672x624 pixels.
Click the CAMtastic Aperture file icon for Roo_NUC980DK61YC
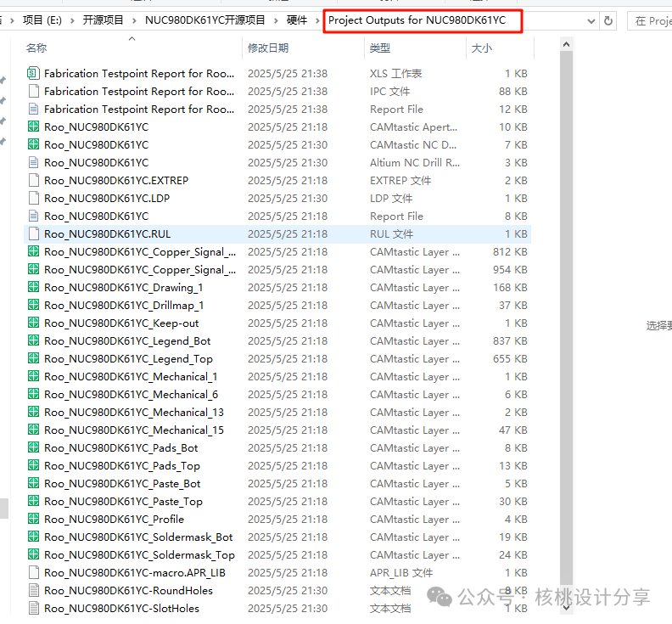(33, 127)
